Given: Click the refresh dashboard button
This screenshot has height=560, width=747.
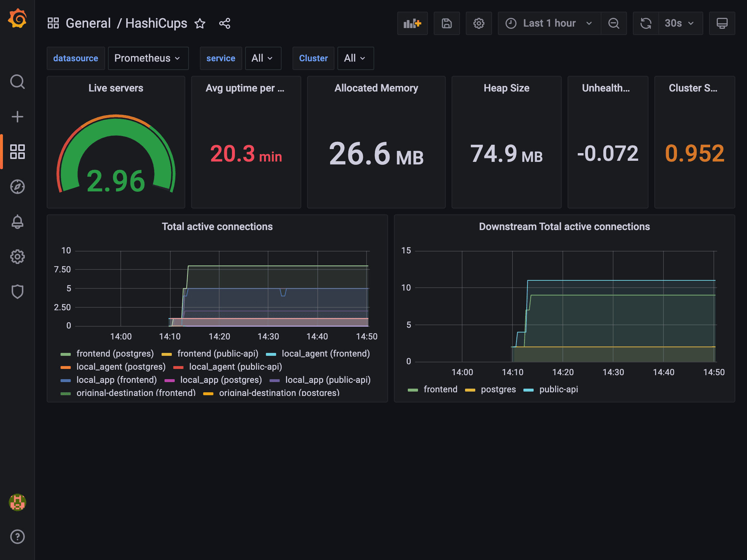Looking at the screenshot, I should coord(646,24).
